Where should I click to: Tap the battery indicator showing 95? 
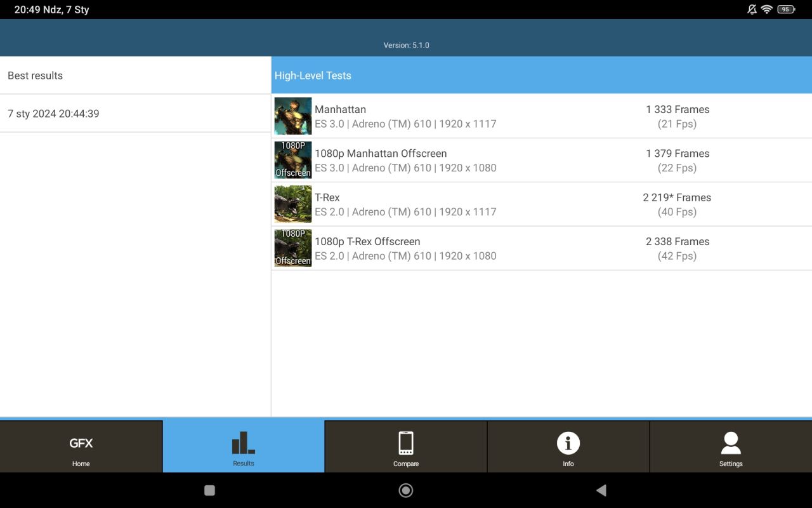point(787,10)
